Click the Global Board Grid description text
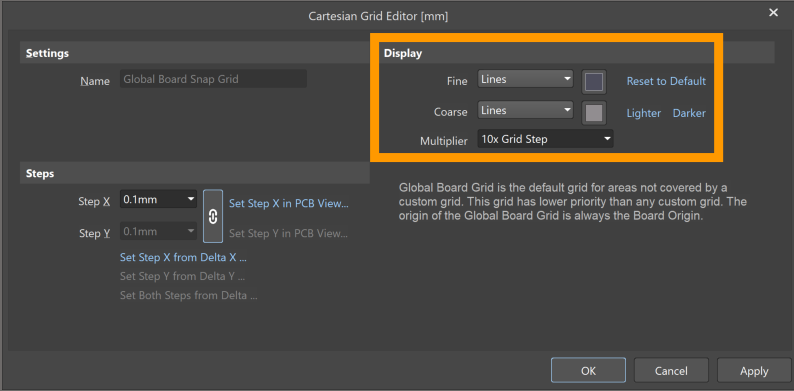Image resolution: width=794 pixels, height=391 pixels. pyautogui.click(x=573, y=202)
